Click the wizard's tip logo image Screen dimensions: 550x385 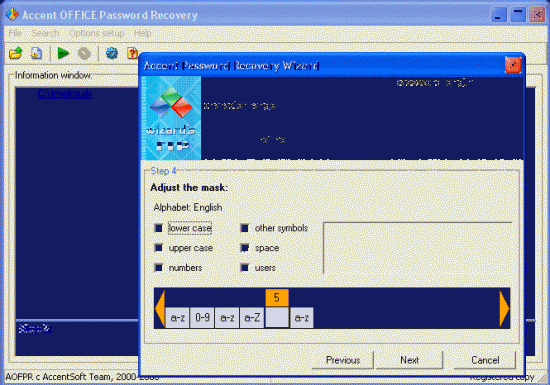point(171,118)
